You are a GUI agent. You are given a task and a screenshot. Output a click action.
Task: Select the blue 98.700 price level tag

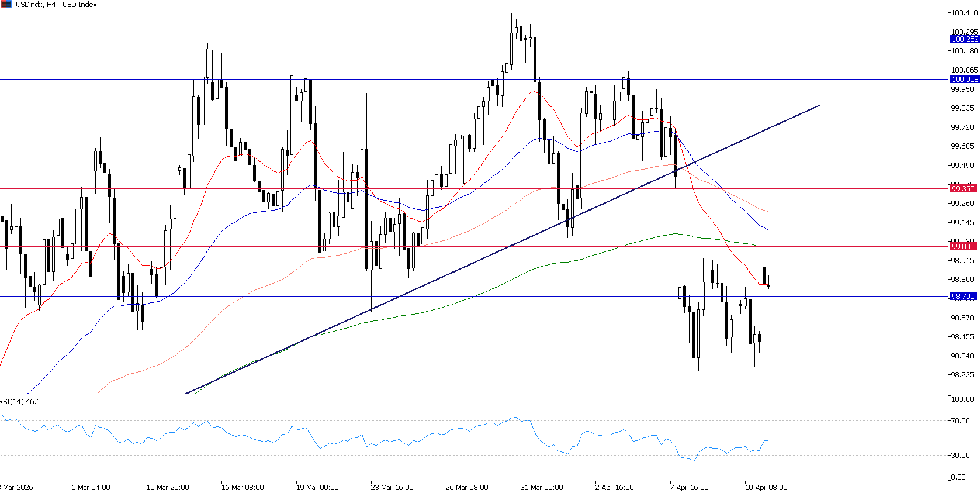[x=962, y=297]
